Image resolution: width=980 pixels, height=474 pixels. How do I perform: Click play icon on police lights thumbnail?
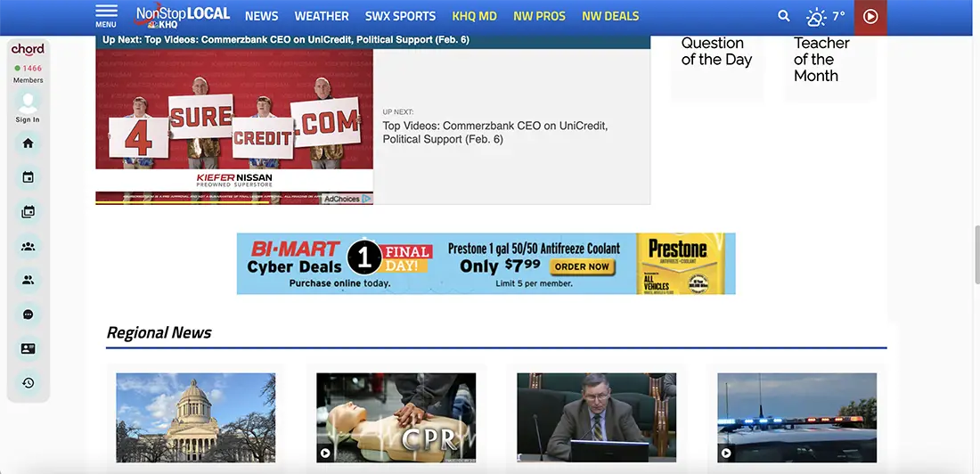[726, 454]
